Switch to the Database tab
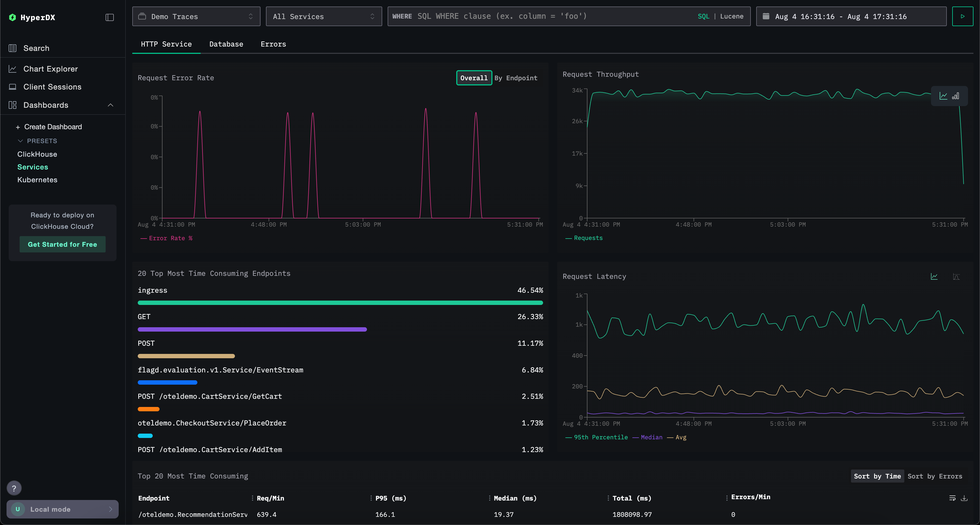This screenshot has width=980, height=525. coord(226,44)
